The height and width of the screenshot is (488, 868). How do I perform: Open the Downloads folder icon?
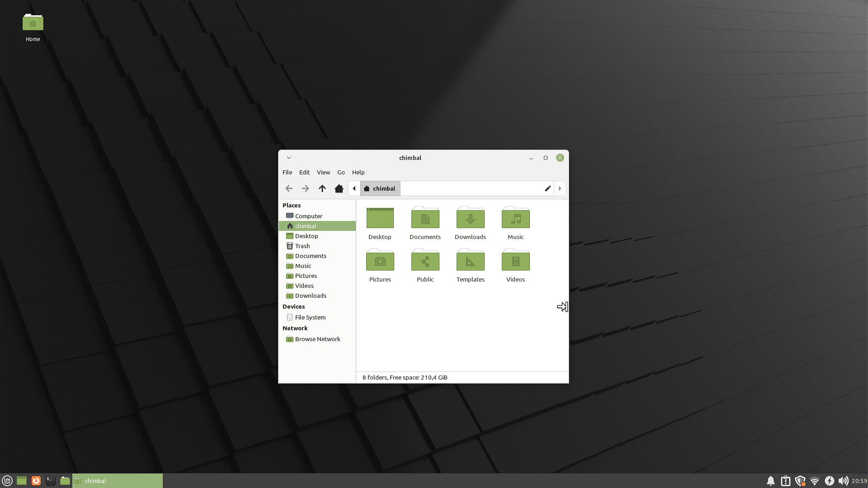470,219
